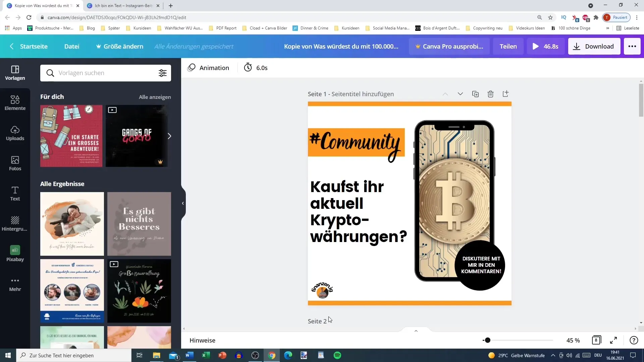
Task: Click the Uploads panel icon in sidebar
Action: [15, 133]
